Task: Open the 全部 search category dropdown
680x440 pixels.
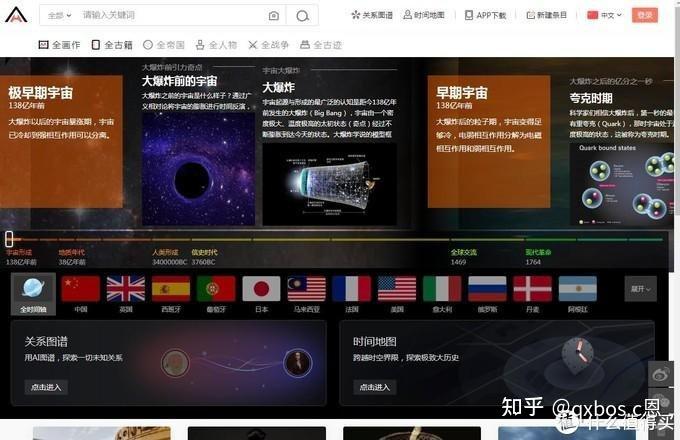Action: click(59, 16)
